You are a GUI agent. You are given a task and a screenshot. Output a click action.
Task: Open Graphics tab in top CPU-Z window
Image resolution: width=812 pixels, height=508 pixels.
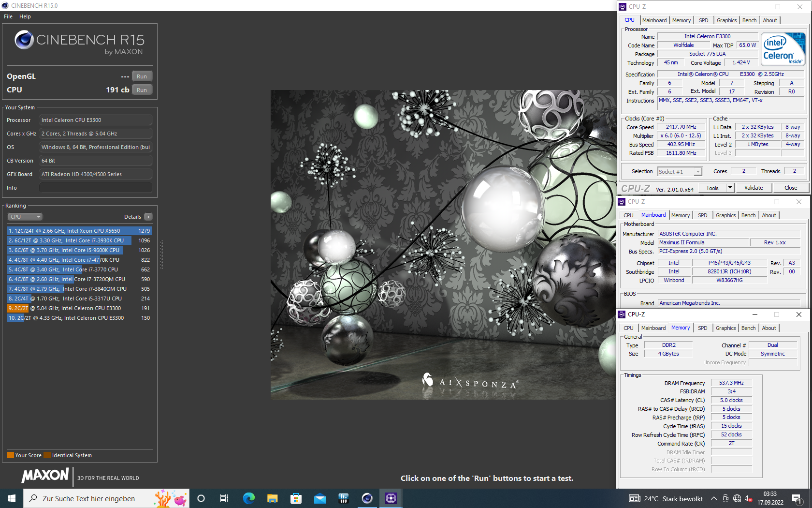tap(727, 20)
